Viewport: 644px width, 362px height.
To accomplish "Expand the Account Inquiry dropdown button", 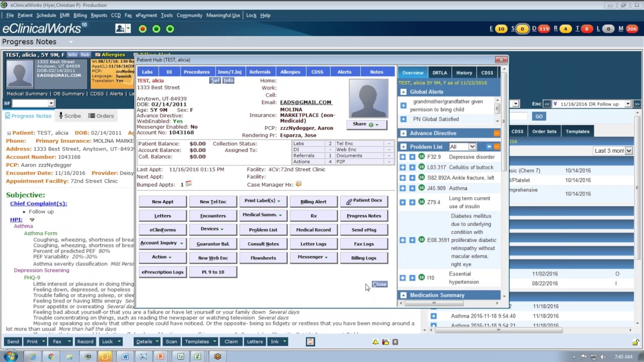I will [162, 243].
